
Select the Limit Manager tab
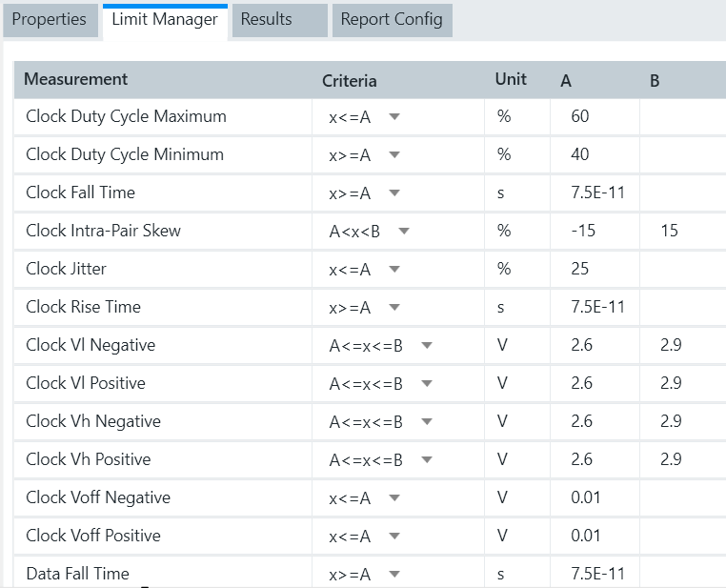click(165, 20)
